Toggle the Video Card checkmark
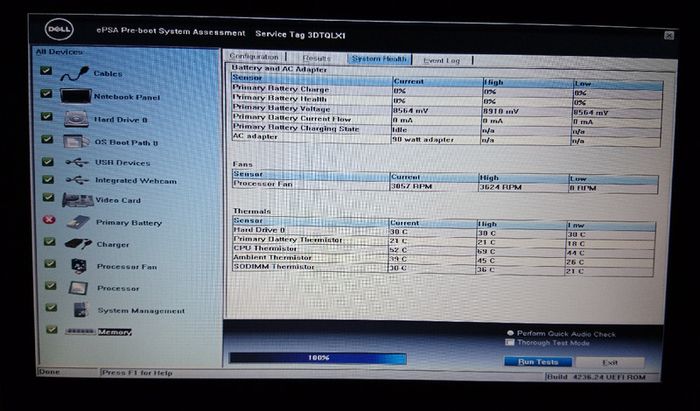Image resolution: width=700 pixels, height=411 pixels. (49, 197)
